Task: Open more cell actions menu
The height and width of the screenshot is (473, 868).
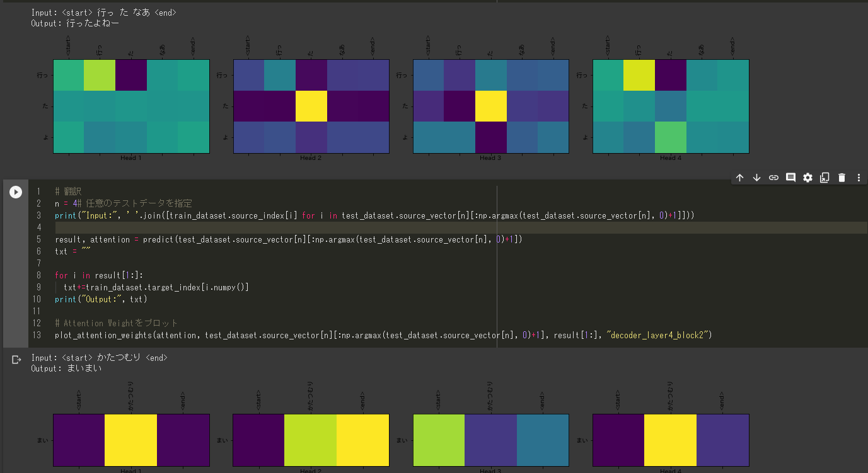Action: click(859, 178)
